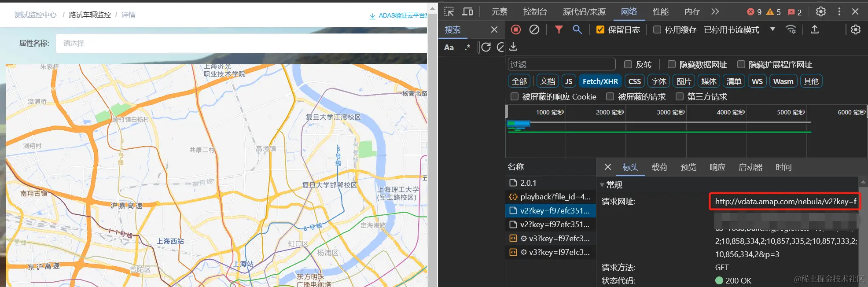Click the red errors count badge showing 9

[x=754, y=12]
